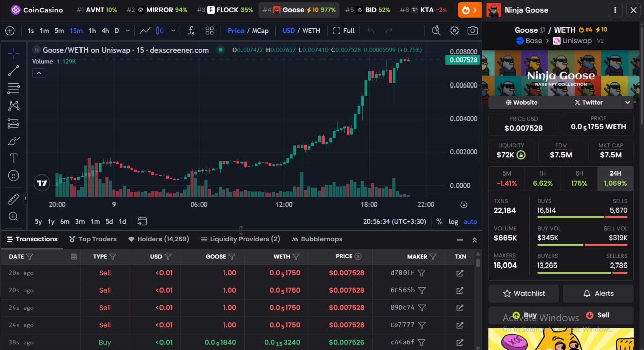Toggle auto scale on chart
Viewport: 644px width, 350px height.
(x=470, y=222)
